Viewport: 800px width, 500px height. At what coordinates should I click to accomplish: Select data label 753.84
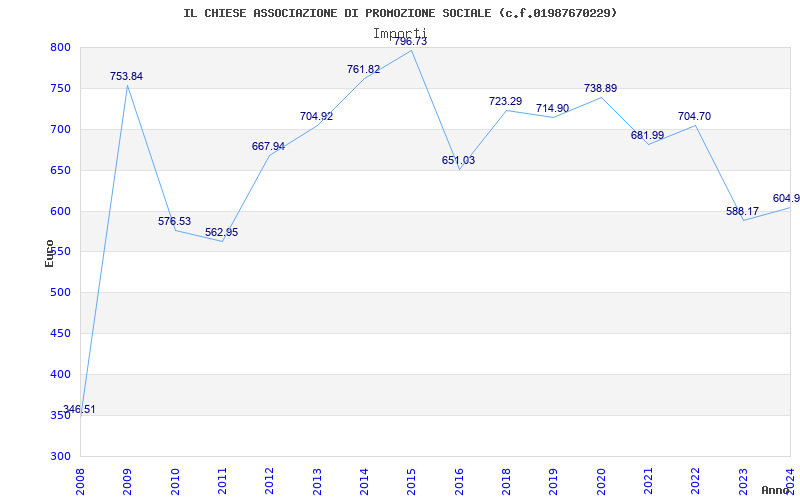tap(127, 77)
